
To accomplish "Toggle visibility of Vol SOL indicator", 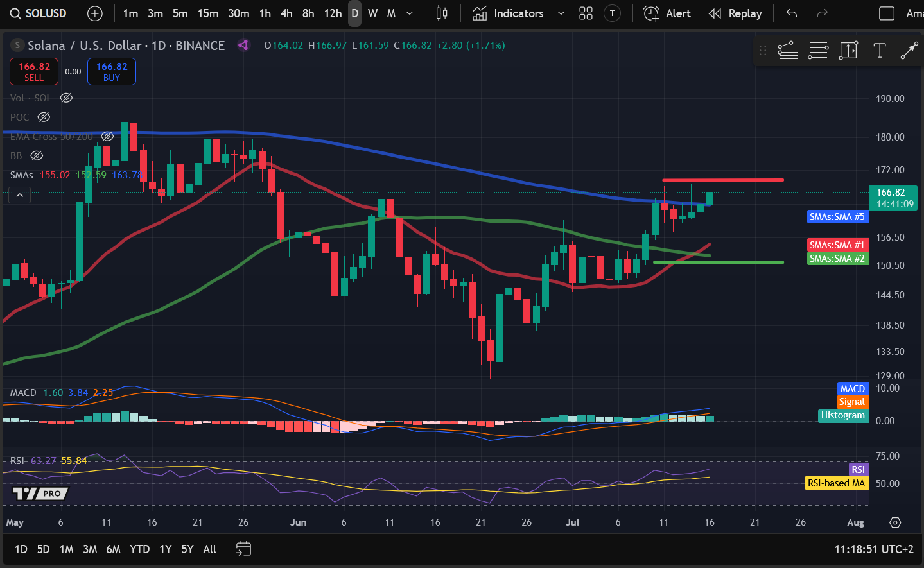I will tap(66, 98).
